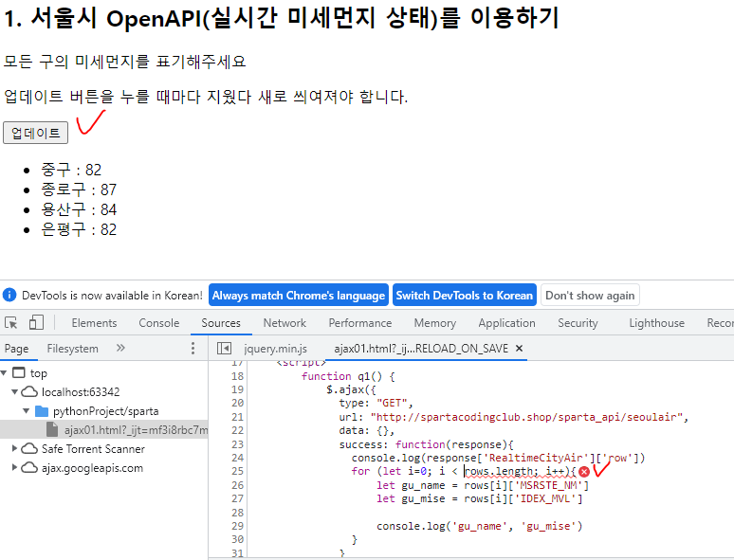Image resolution: width=734 pixels, height=560 pixels.
Task: Click the ajax.googleapis.com cloud icon
Action: point(29,467)
